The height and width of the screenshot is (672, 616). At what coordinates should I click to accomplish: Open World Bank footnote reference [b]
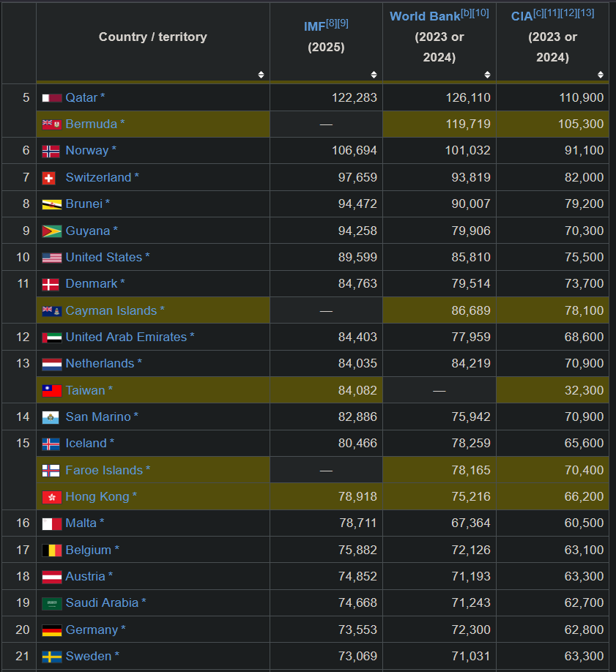coord(466,13)
